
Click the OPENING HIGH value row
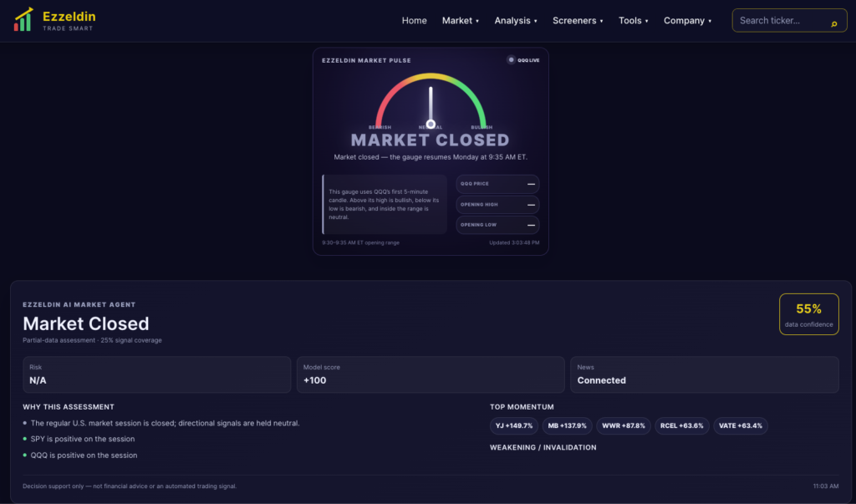pos(497,205)
